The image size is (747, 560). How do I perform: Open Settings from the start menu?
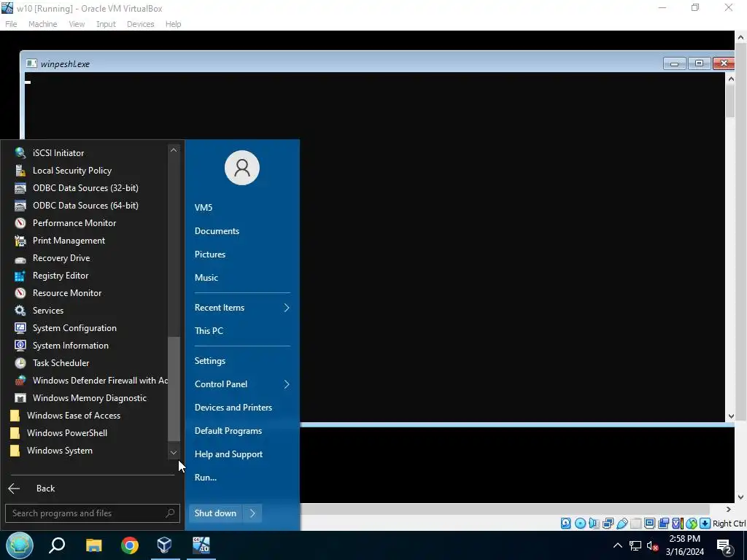pyautogui.click(x=209, y=361)
